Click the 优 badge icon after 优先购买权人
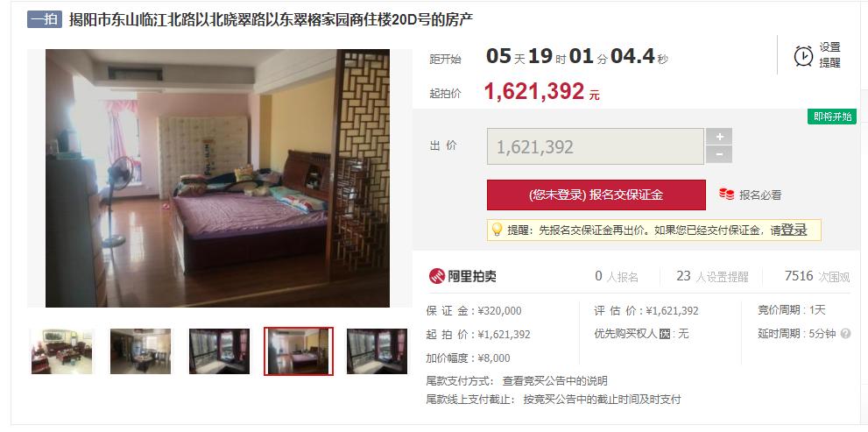 click(665, 334)
